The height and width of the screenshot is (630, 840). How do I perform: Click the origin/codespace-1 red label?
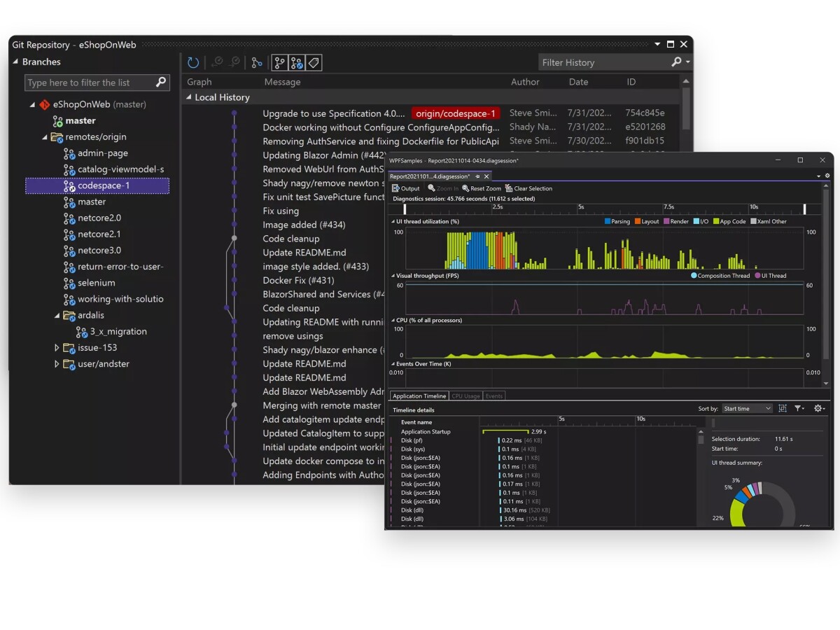(456, 113)
